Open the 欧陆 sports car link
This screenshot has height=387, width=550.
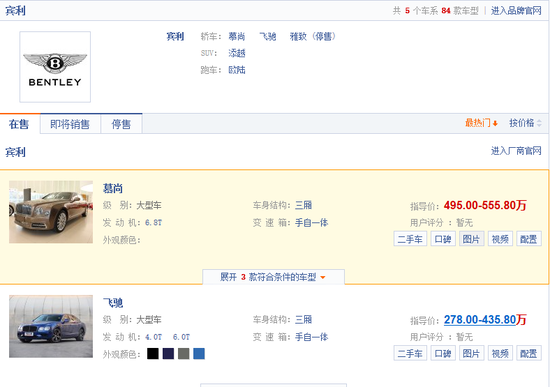point(237,70)
